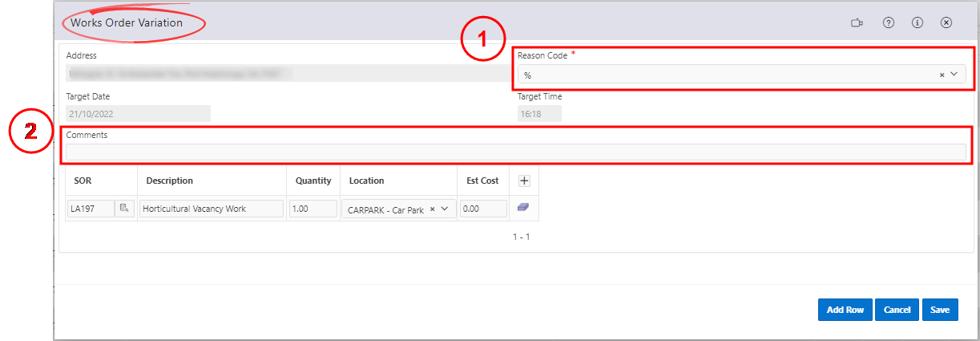Click the eraser icon in the row

(523, 208)
